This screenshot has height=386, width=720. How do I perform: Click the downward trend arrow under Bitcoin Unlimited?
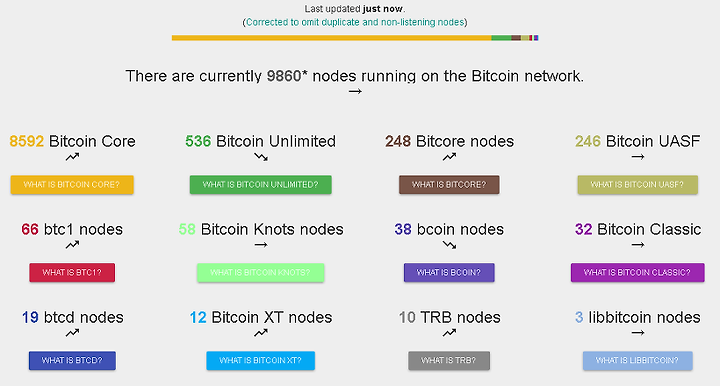[x=261, y=157]
